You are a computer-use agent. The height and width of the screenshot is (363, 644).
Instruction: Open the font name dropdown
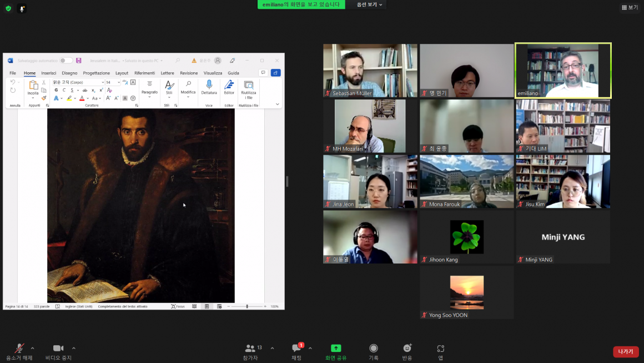(x=103, y=82)
